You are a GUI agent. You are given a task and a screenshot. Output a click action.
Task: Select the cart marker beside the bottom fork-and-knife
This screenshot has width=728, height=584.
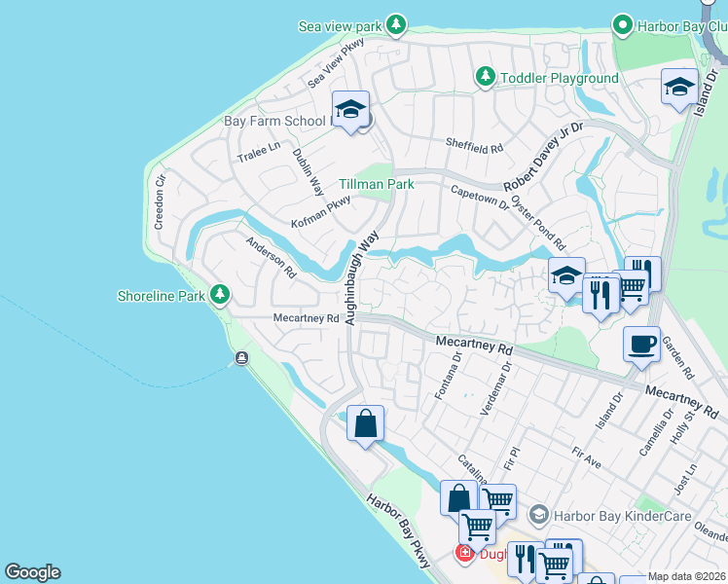click(x=555, y=566)
